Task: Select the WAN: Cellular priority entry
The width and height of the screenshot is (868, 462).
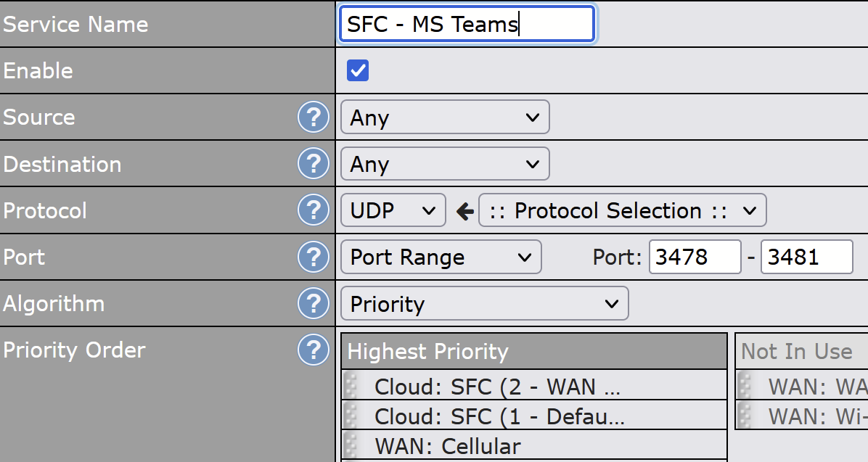Action: pyautogui.click(x=447, y=446)
